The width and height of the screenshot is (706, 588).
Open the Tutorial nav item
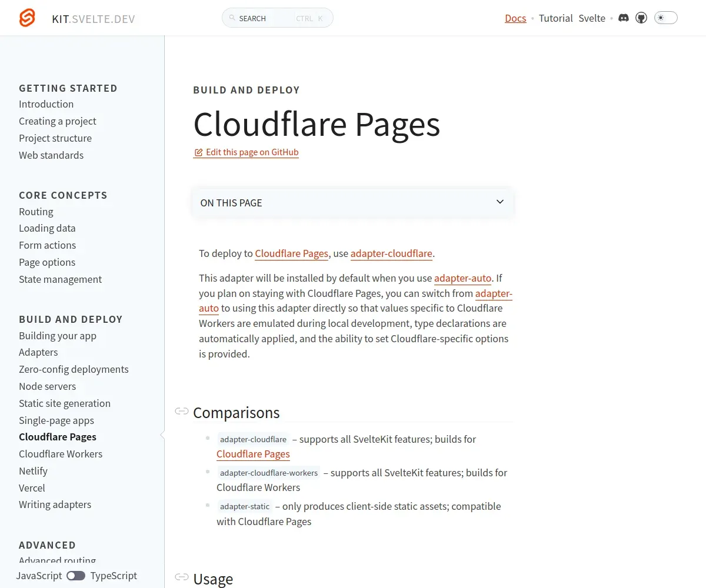point(555,18)
